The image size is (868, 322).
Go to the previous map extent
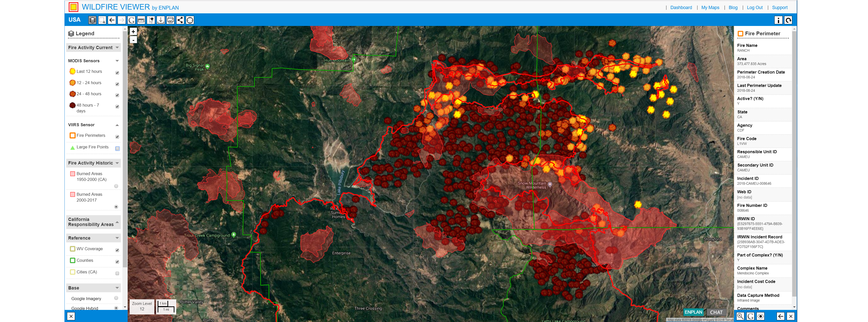(112, 20)
